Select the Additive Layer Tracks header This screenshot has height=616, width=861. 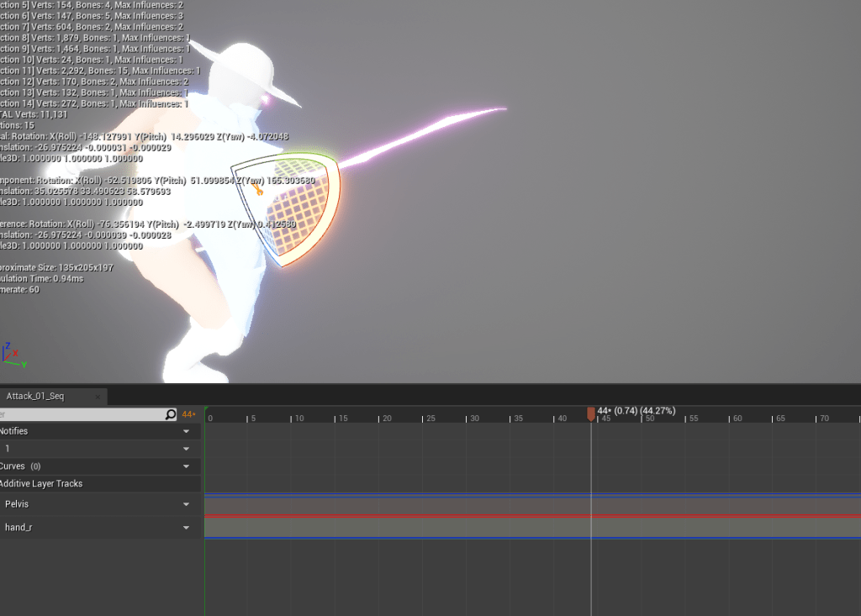pyautogui.click(x=42, y=484)
